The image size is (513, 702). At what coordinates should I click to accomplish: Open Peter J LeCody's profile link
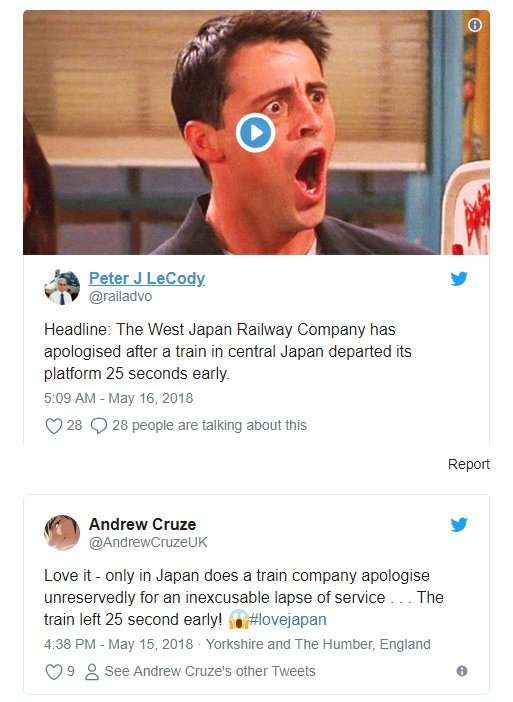click(x=147, y=278)
